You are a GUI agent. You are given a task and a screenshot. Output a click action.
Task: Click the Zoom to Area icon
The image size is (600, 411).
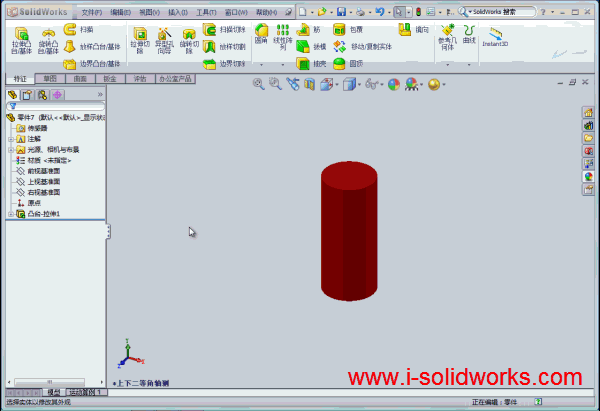275,84
